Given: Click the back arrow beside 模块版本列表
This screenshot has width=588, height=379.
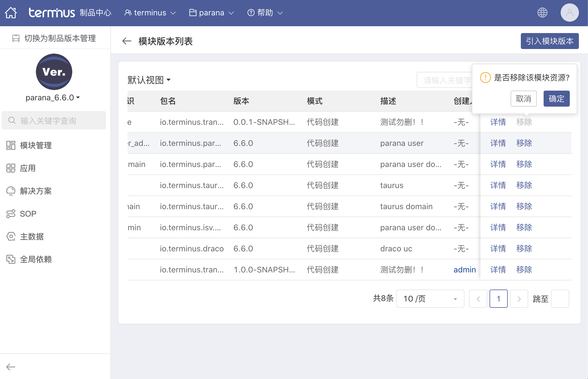Looking at the screenshot, I should [127, 41].
